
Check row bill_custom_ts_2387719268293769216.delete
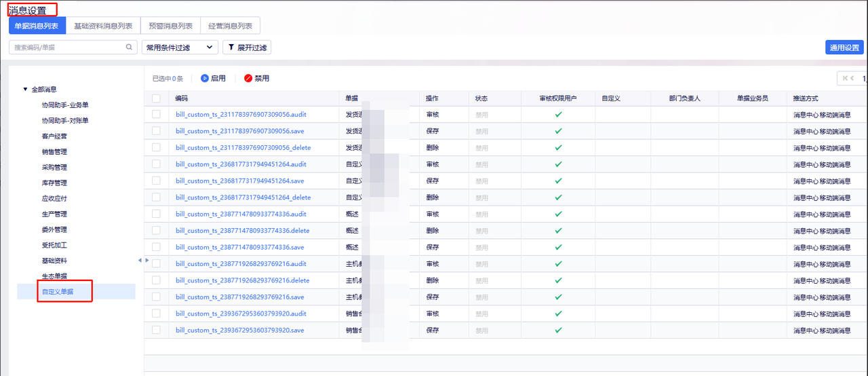tap(156, 280)
